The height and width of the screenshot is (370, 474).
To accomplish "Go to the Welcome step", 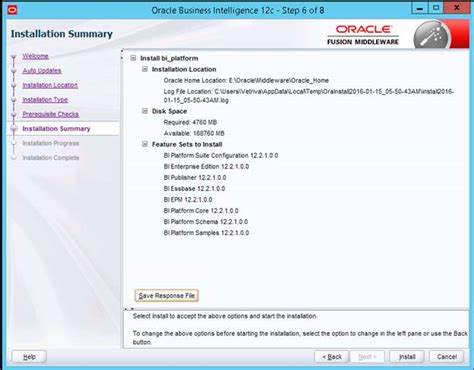I will pos(35,56).
